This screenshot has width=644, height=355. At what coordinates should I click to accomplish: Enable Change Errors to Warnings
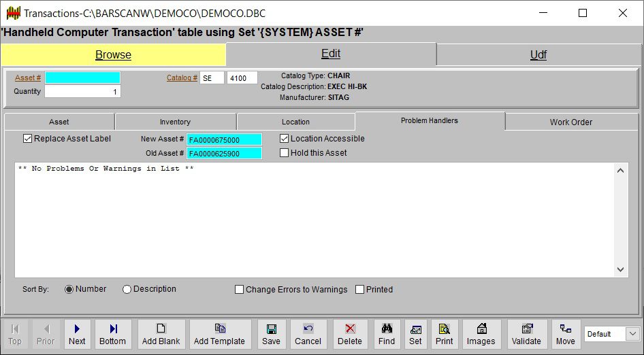pos(240,290)
